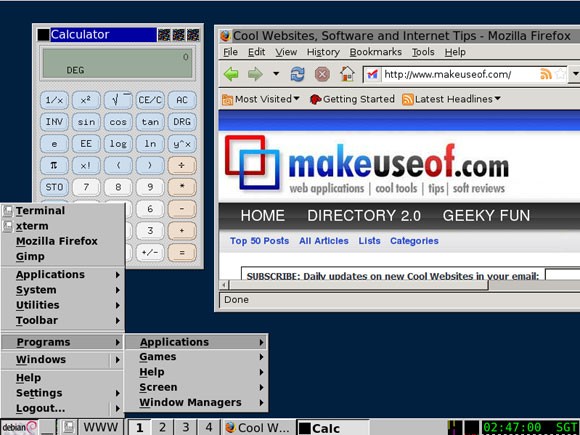Launch Gimp from the root menu
Viewport: 580px width, 435px height.
tap(63, 256)
